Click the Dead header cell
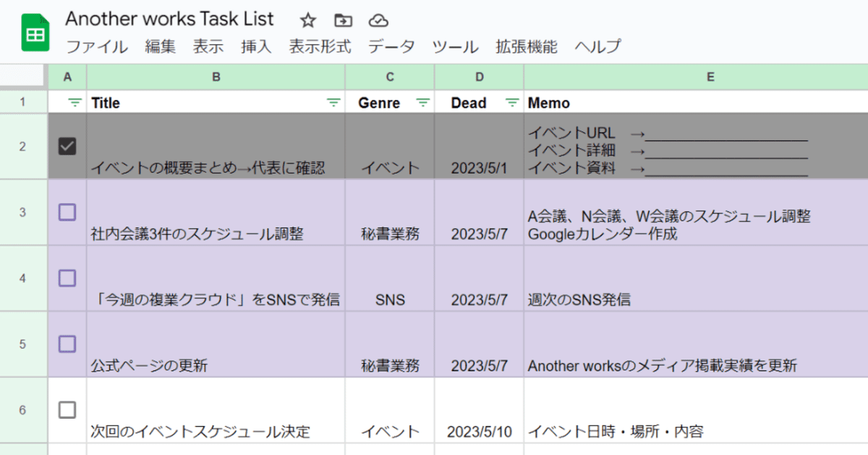 [479, 102]
